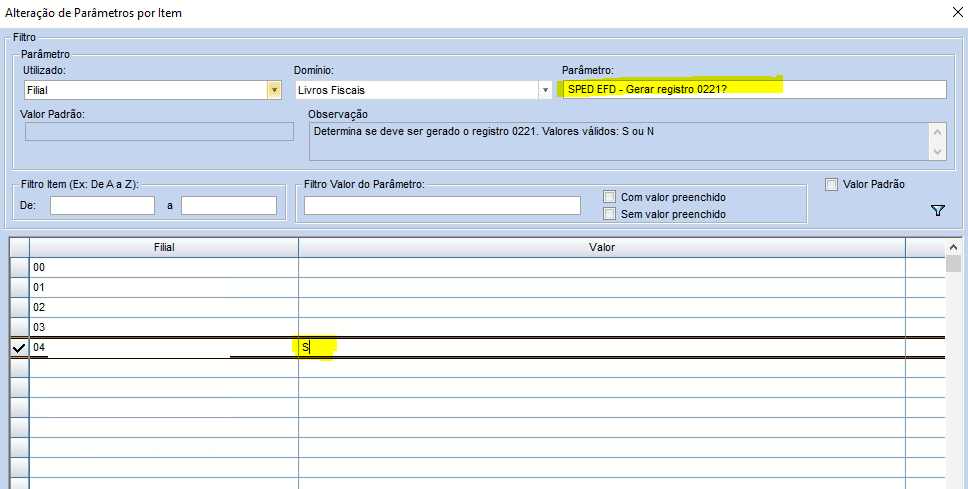Screen dimensions: 968x489
Task: Click the Observação box scroll up arrow
Action: [x=937, y=131]
